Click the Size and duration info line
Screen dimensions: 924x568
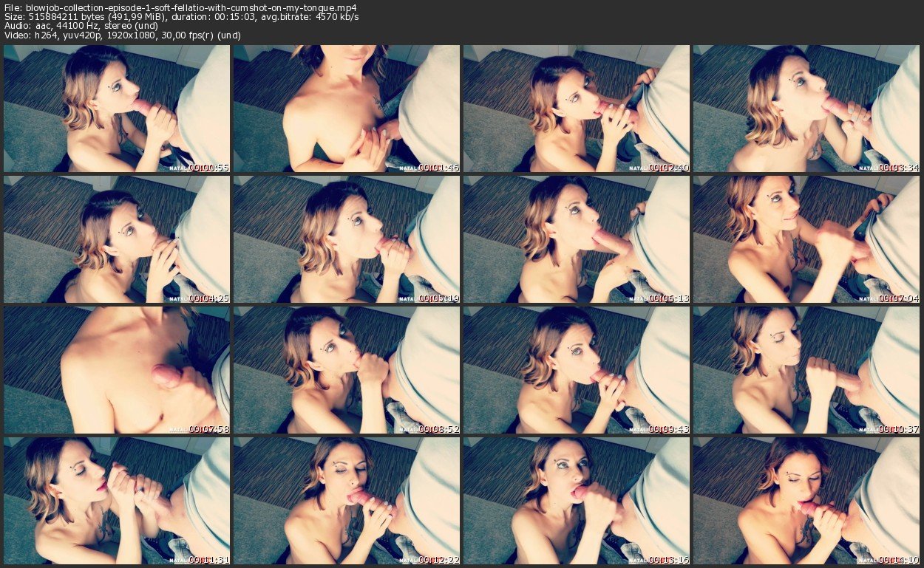(x=181, y=16)
